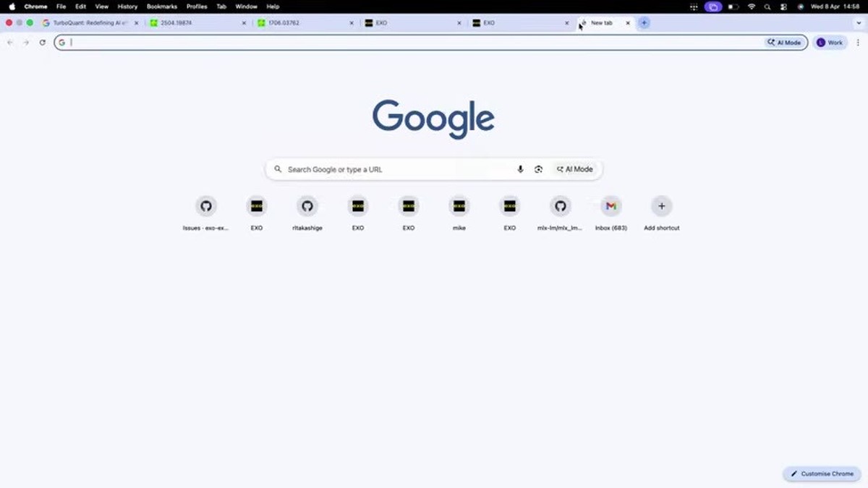Click the Google logo
868x488 pixels.
point(433,119)
